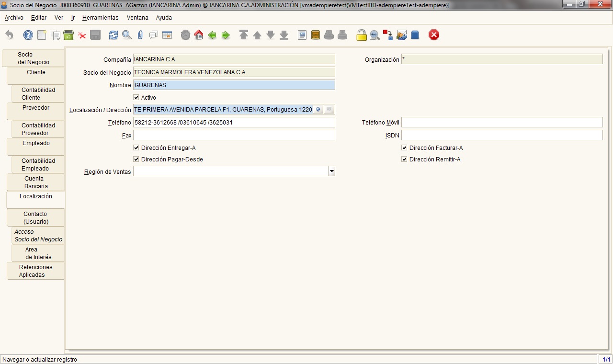The width and height of the screenshot is (613, 364).
Task: Click the yellow padlock record lock icon
Action: pos(362,35)
